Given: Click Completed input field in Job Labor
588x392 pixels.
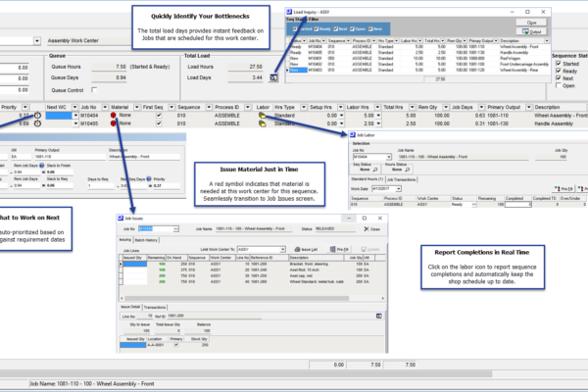Looking at the screenshot, I should click(x=517, y=205).
